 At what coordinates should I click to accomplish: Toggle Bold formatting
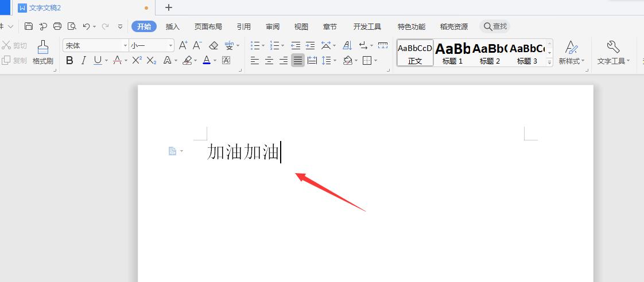coord(69,61)
